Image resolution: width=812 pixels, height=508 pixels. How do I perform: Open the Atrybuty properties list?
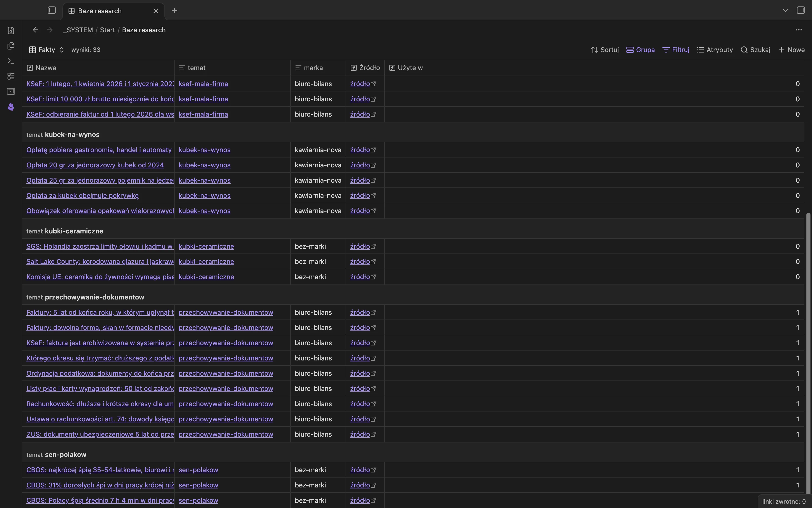(x=715, y=50)
